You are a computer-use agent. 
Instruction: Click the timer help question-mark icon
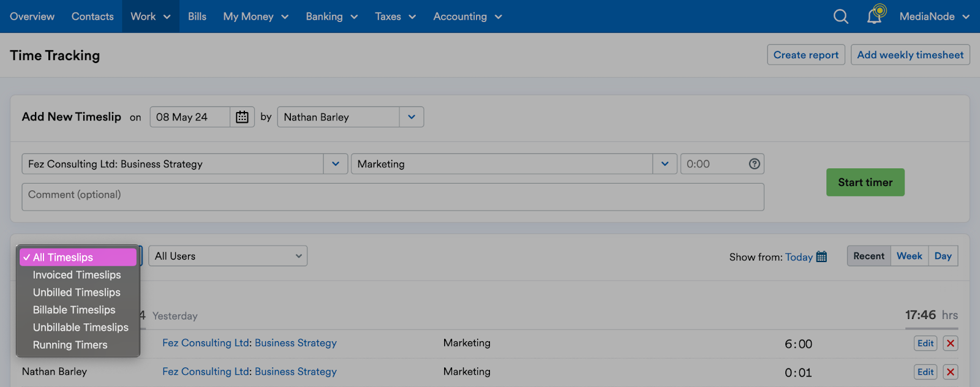click(x=755, y=163)
